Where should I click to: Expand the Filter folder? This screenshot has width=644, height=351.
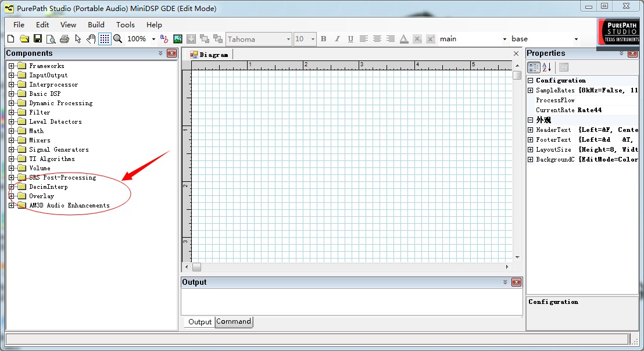[x=12, y=112]
